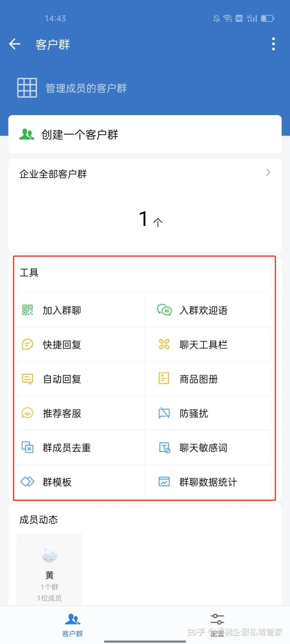290x644 pixels.
Task: Open the 防骚扰 icon
Action: pyautogui.click(x=164, y=413)
